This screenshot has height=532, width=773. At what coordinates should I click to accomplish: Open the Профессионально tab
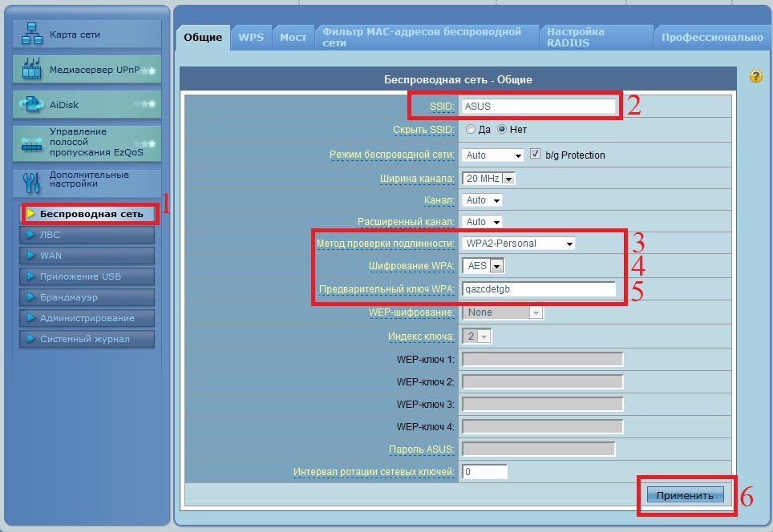pyautogui.click(x=712, y=38)
